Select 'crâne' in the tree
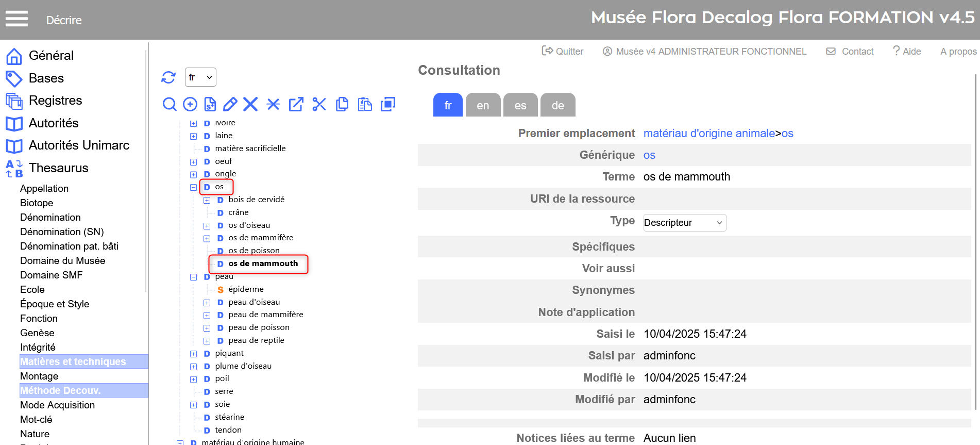Viewport: 980px width, 445px height. (239, 212)
